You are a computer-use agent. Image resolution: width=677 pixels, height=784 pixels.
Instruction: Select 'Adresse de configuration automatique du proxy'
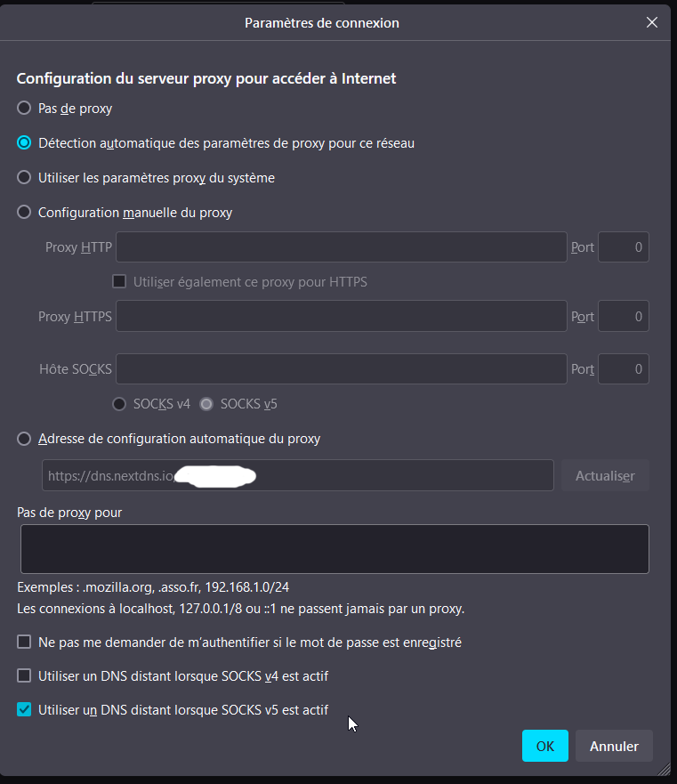point(24,439)
